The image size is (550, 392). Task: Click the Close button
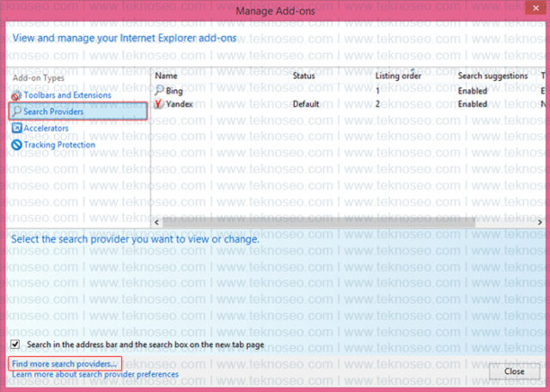[x=514, y=371]
